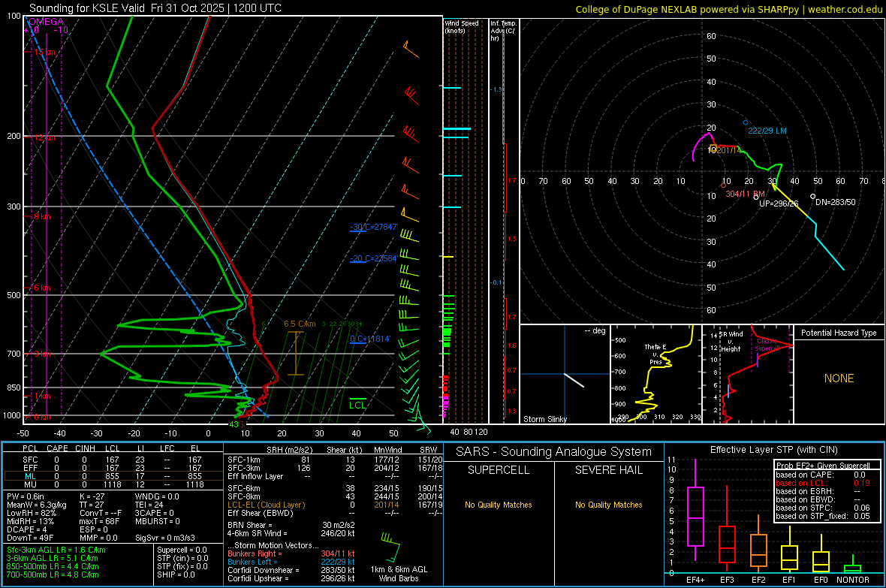Click the 'SR Wind v. Height' label
Screen dimensions: 886x588
click(x=731, y=342)
